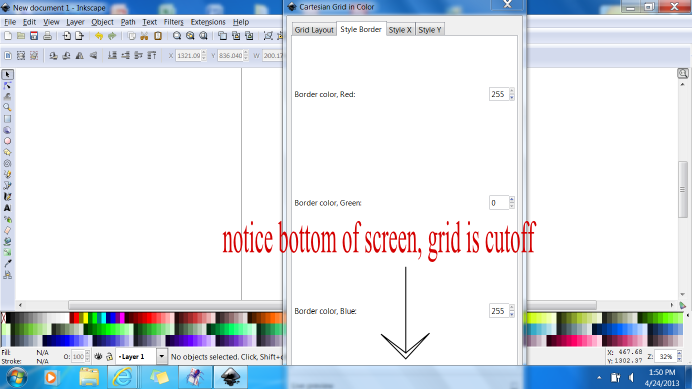692x389 pixels.
Task: Select the Eraser tool
Action: [8, 230]
